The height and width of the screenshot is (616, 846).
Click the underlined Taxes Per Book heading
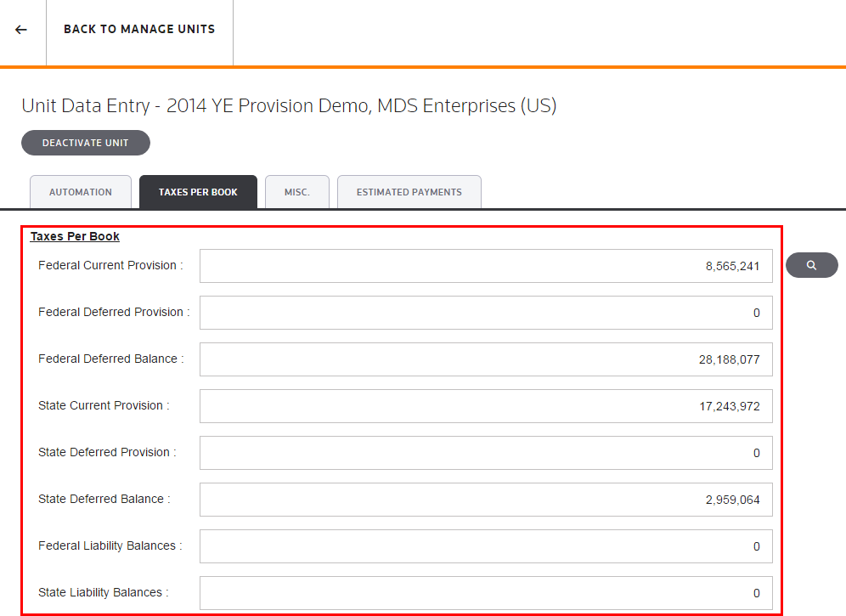click(75, 236)
